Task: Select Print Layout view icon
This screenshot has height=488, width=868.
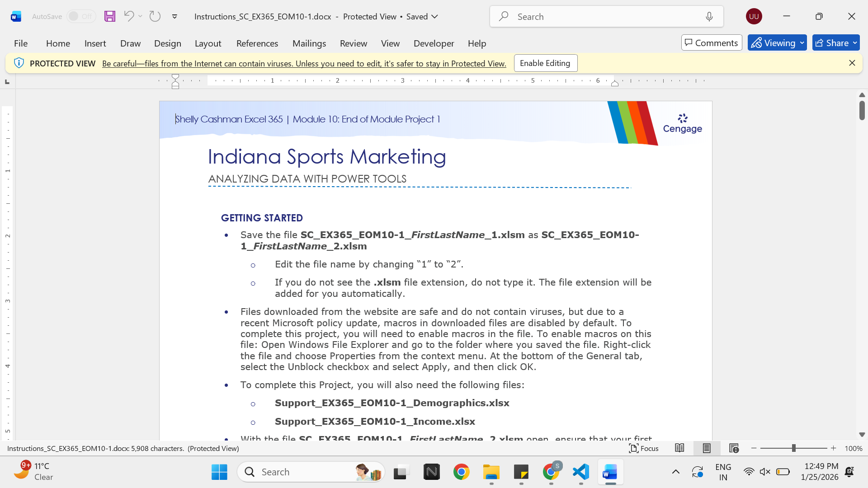Action: (x=707, y=448)
